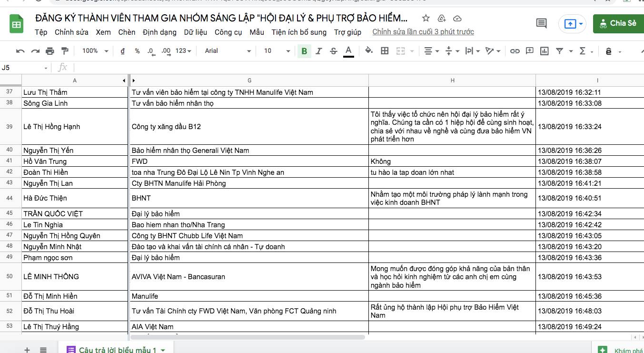Open the Dữ liệu menu
644x353 pixels.
coord(195,32)
